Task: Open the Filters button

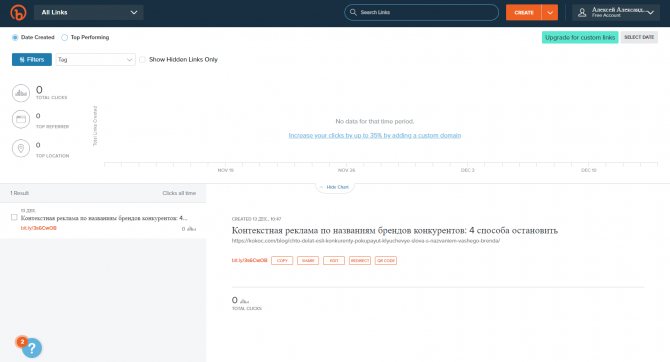Action: tap(32, 59)
